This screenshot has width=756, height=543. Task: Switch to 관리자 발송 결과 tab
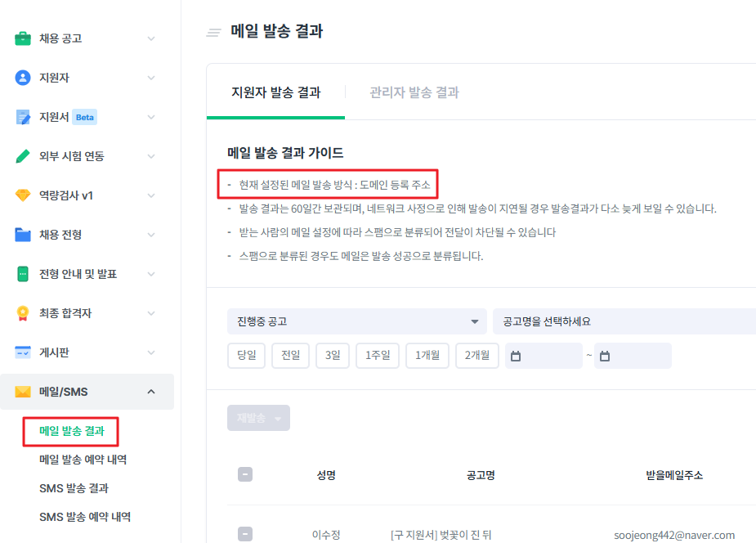pos(414,92)
